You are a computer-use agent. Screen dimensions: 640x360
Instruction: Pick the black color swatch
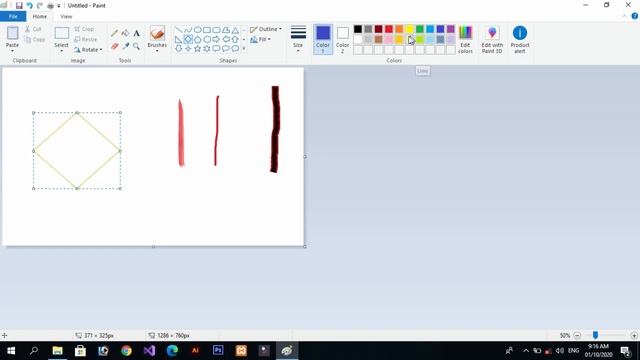358,29
